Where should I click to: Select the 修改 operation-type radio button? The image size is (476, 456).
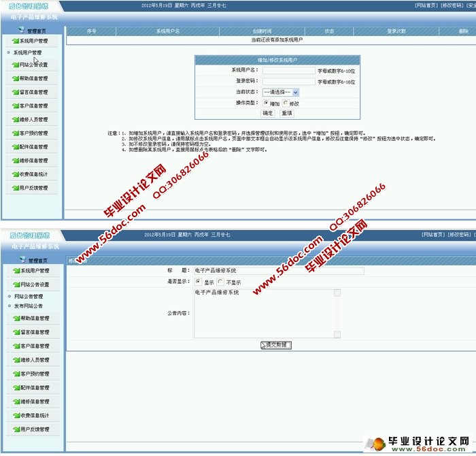coord(286,103)
